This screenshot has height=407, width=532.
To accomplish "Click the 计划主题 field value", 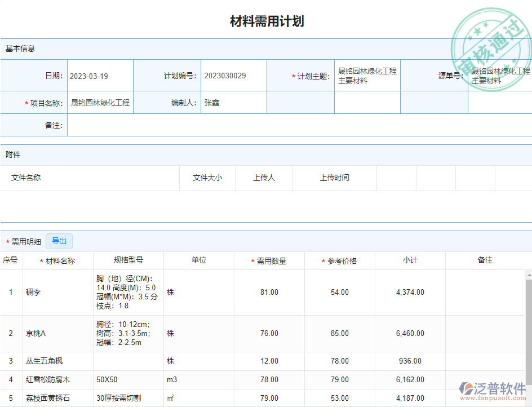I will (x=367, y=76).
